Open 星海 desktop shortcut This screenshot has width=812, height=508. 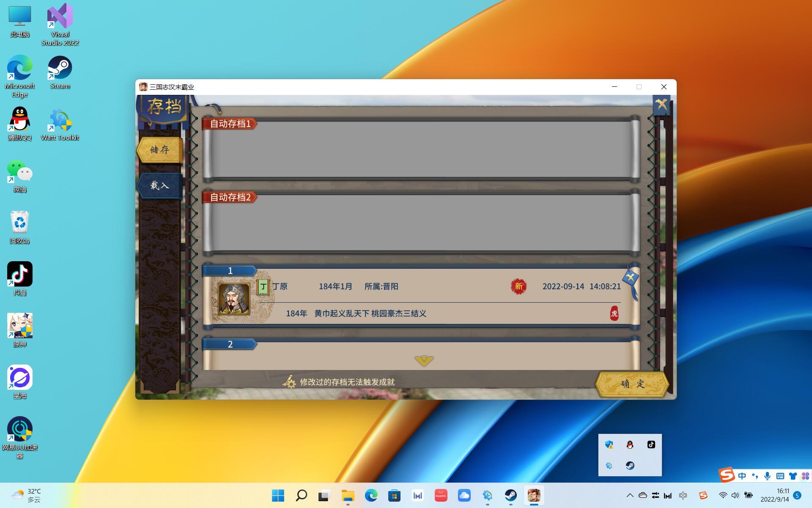point(20,382)
